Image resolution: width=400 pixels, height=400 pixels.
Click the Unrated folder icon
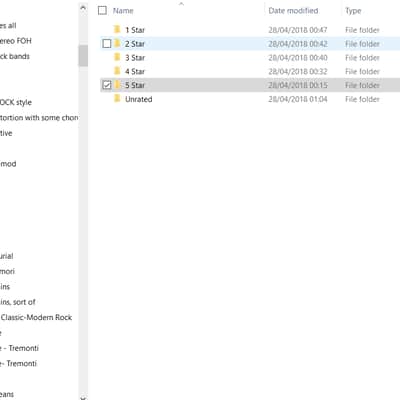(x=117, y=99)
